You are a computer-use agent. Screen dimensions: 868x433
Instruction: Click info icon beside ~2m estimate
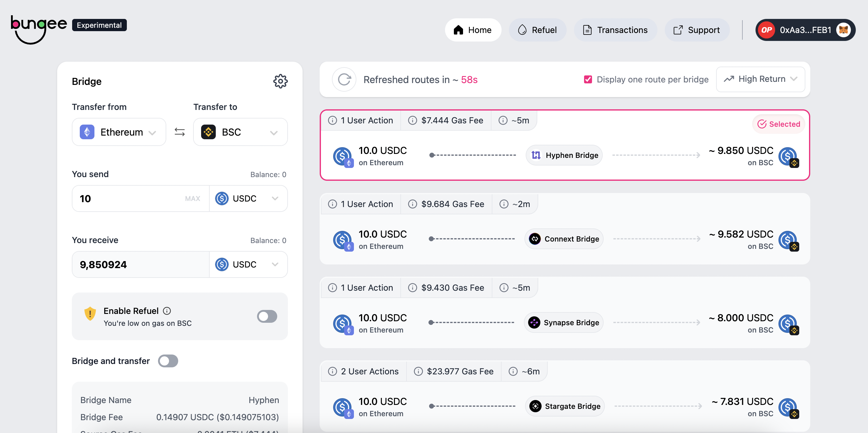[x=504, y=204]
